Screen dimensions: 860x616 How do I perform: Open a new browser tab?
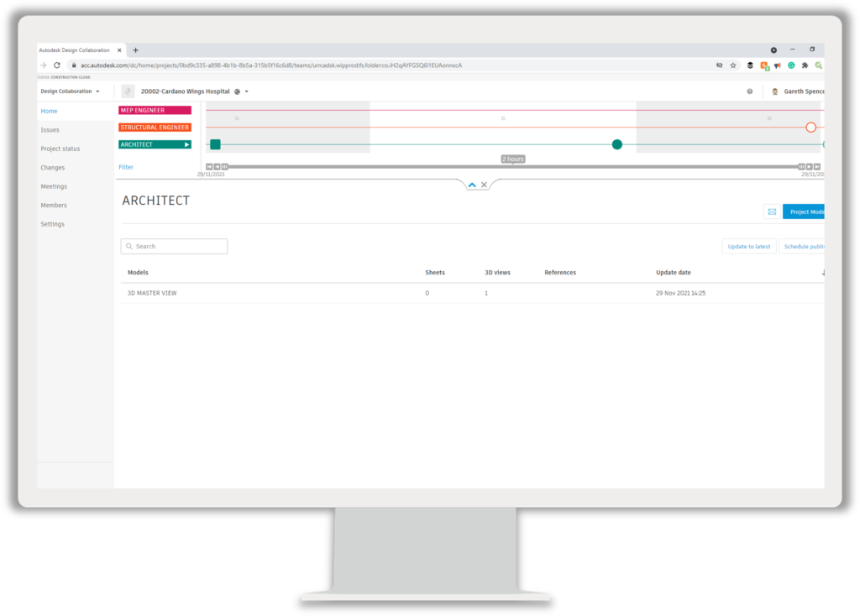click(x=135, y=50)
